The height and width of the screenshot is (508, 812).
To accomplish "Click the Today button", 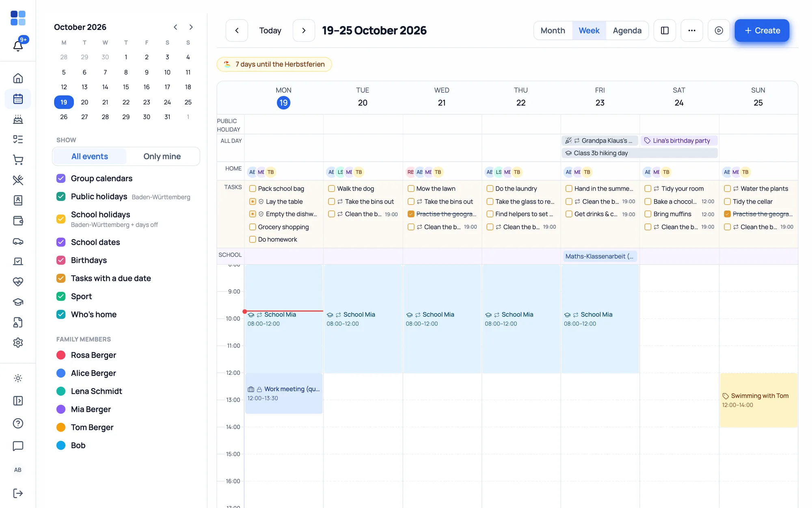I will 270,30.
